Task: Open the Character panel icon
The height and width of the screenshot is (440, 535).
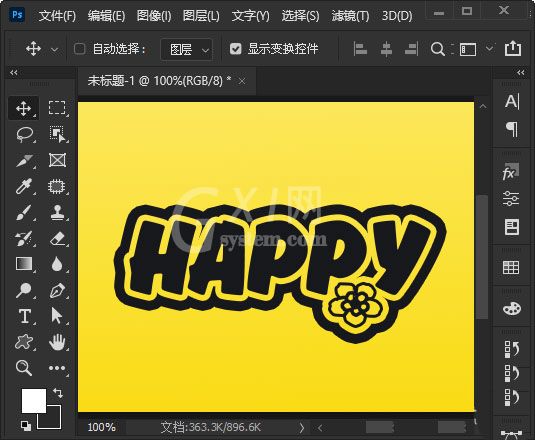Action: coord(512,102)
